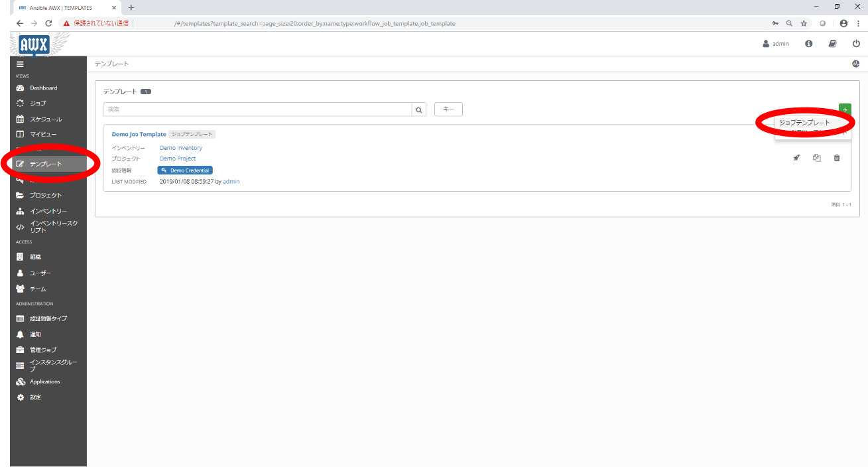Bookmark this page with star icon

804,23
